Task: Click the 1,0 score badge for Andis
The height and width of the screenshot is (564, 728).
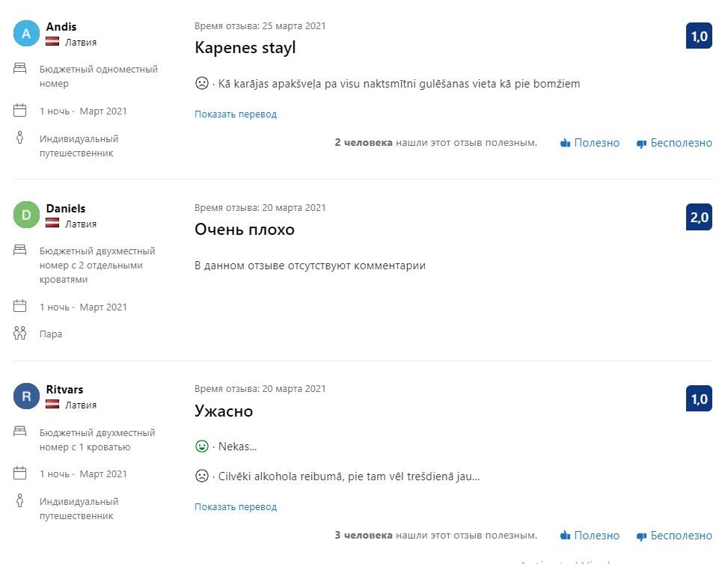Action: (x=699, y=36)
